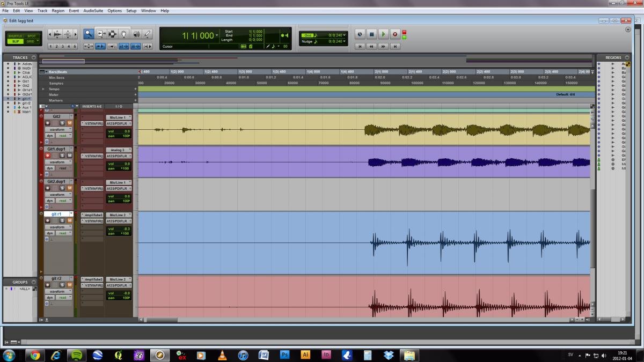Open Spotify from the taskbar
The image size is (644, 362).
(x=77, y=355)
